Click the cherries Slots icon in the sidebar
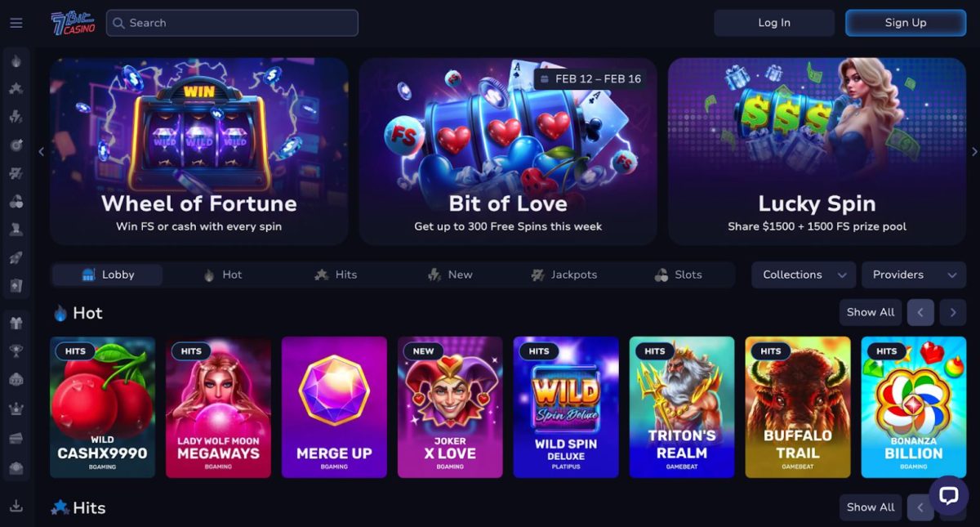This screenshot has height=527, width=980. tap(16, 201)
